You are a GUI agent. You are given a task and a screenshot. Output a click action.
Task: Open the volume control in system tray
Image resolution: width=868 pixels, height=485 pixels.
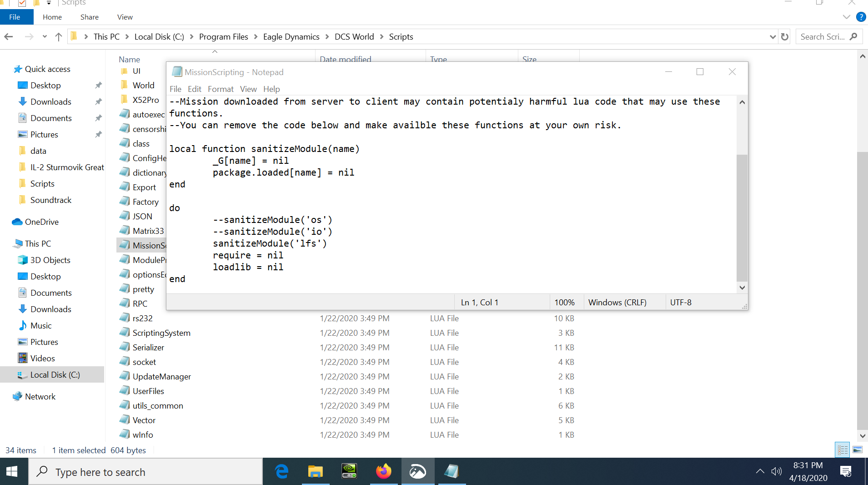point(776,472)
